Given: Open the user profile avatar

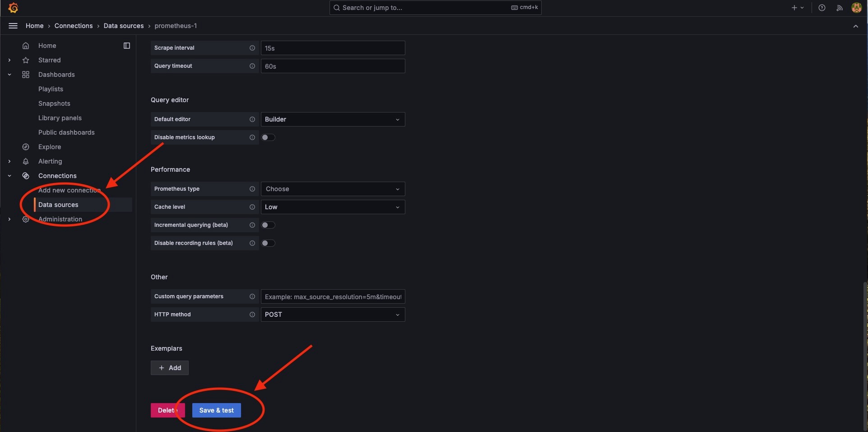Looking at the screenshot, I should (x=856, y=8).
